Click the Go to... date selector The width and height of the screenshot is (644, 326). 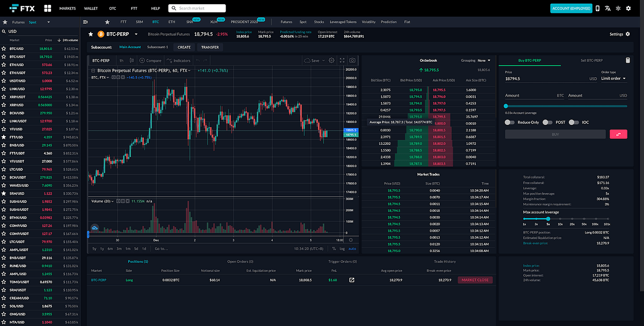pos(161,248)
